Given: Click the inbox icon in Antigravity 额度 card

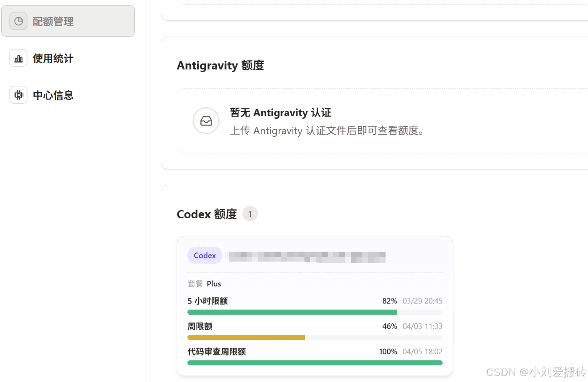Looking at the screenshot, I should pyautogui.click(x=206, y=121).
